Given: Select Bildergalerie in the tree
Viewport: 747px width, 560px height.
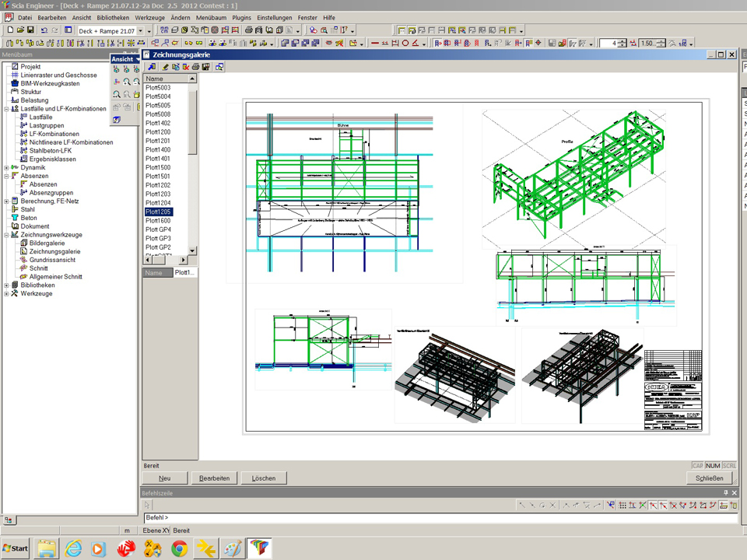Looking at the screenshot, I should tap(47, 243).
